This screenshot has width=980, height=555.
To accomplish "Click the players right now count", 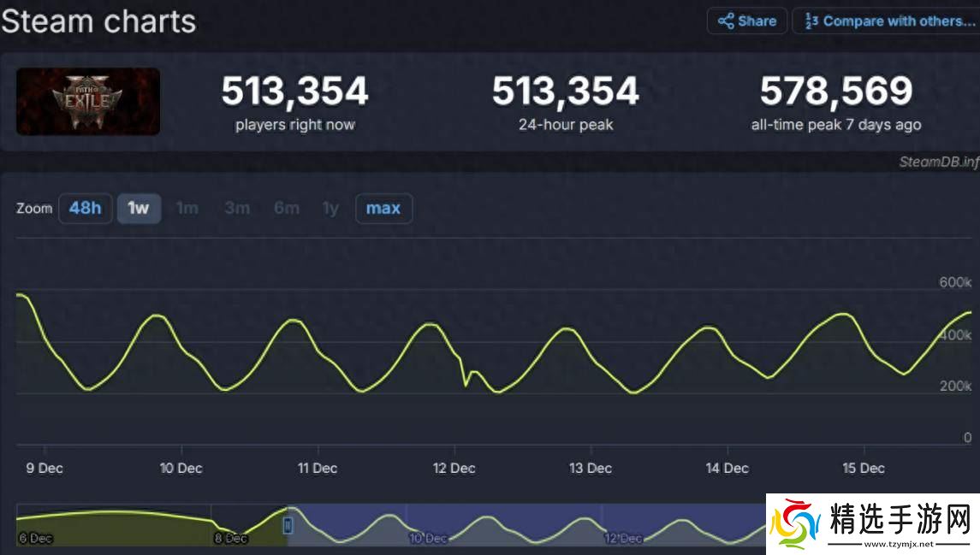I will 294,92.
